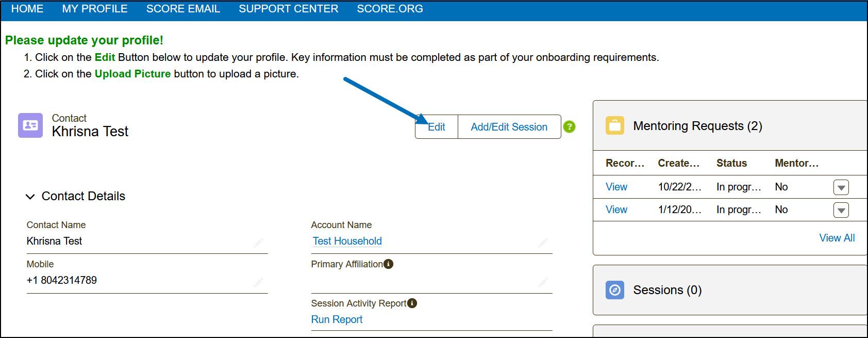The image size is (868, 338).
Task: Open the Test Household account link
Action: point(347,241)
